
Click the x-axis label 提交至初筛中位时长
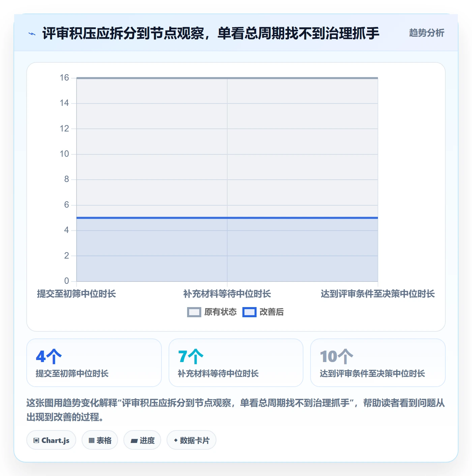coord(77,294)
